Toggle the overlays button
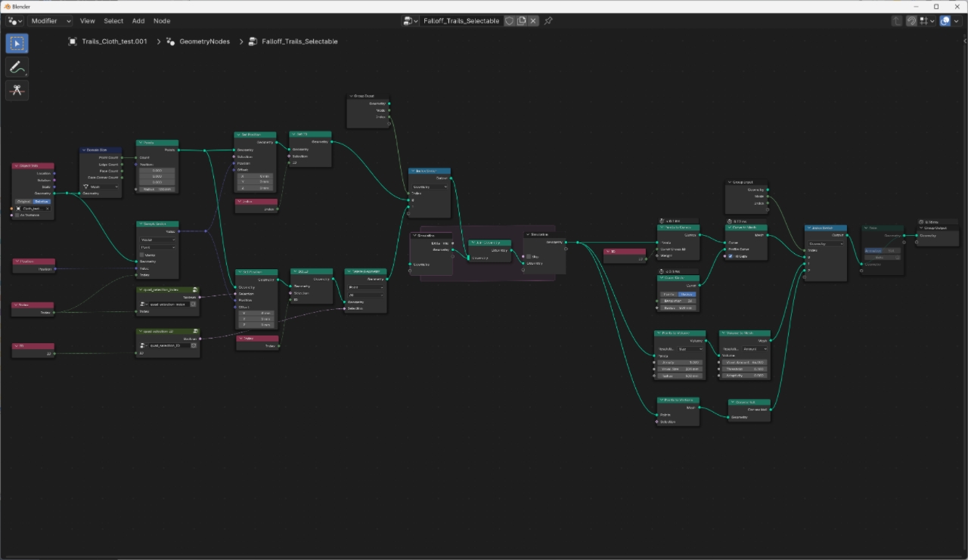This screenshot has height=560, width=968. pyautogui.click(x=945, y=21)
